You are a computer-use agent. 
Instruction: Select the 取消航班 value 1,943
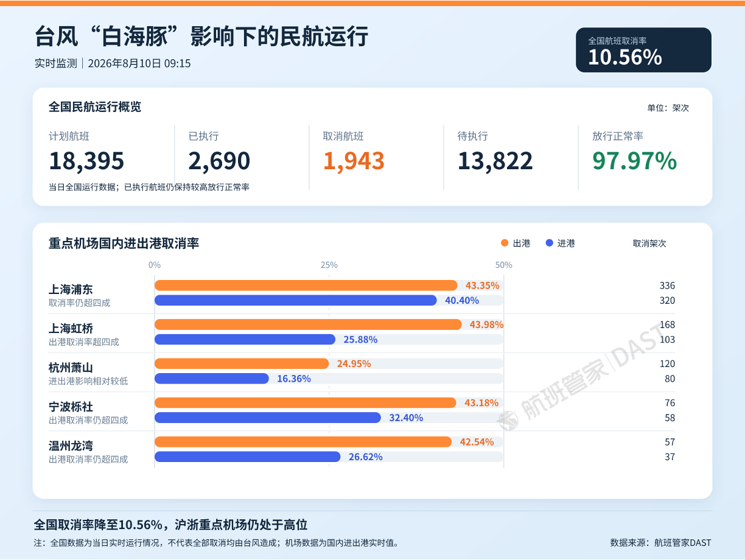[x=354, y=161]
